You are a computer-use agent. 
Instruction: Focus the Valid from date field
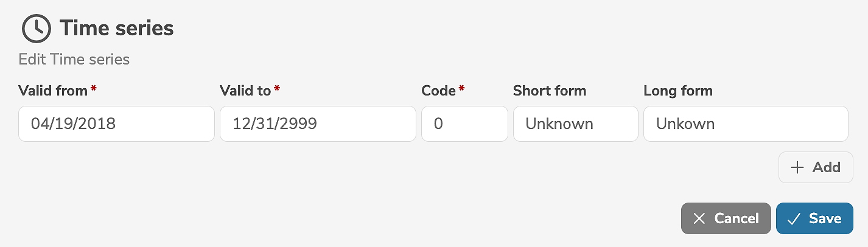pos(116,124)
